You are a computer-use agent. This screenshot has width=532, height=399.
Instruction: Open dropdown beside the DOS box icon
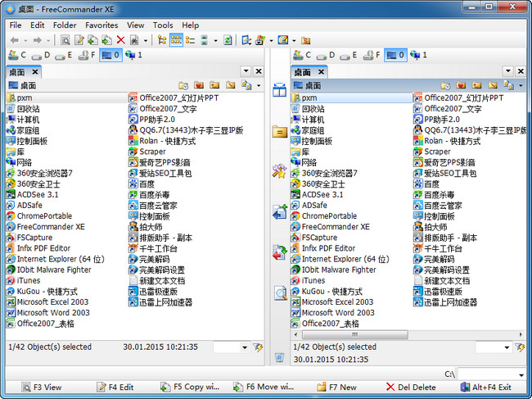(271, 41)
